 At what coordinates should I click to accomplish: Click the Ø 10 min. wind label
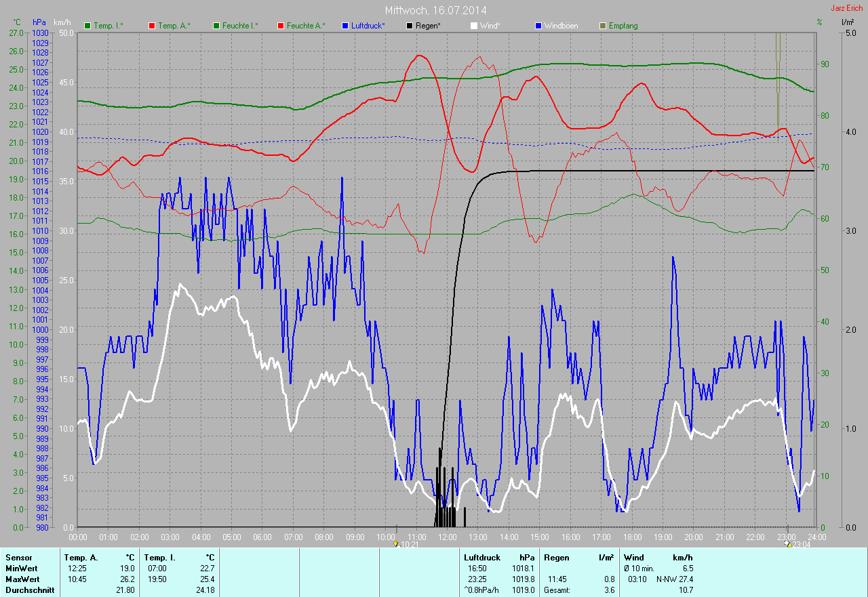tap(639, 568)
